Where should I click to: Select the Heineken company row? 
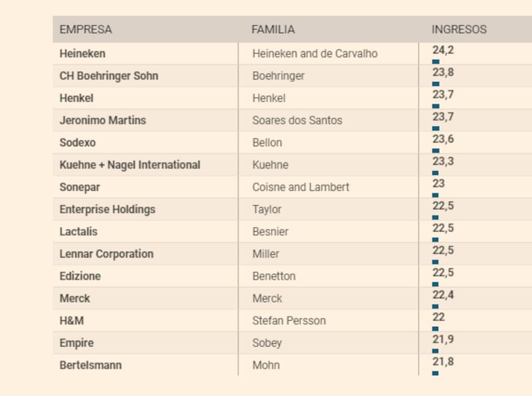tap(82, 53)
